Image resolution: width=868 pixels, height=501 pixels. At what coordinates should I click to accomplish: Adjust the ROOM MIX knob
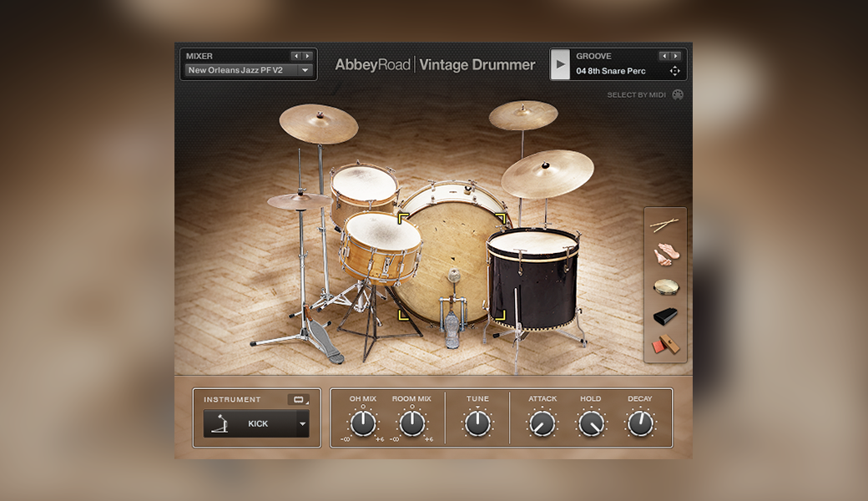click(411, 423)
